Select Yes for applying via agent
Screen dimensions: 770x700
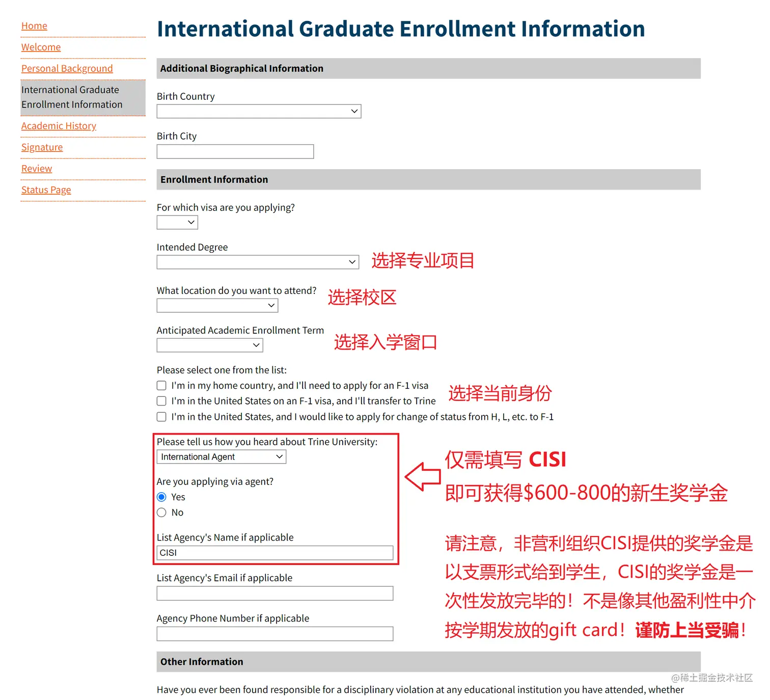[161, 497]
